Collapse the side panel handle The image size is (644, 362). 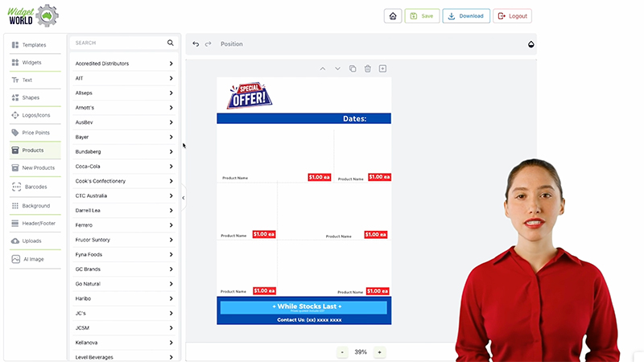coord(184,197)
